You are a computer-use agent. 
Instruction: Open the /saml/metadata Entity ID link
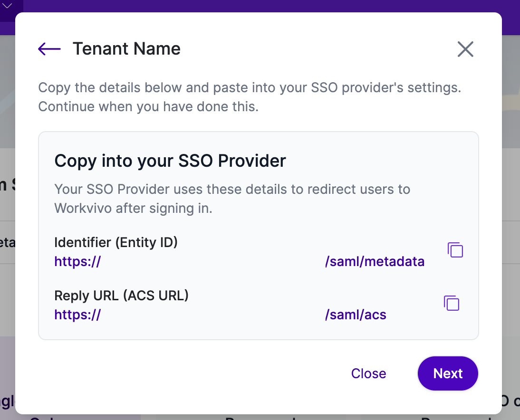(239, 261)
